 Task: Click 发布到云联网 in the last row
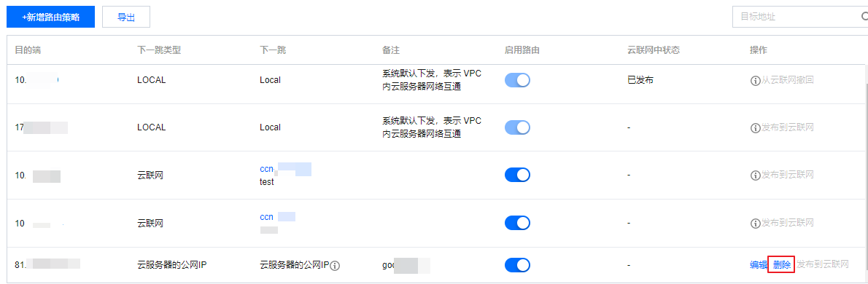pos(823,265)
